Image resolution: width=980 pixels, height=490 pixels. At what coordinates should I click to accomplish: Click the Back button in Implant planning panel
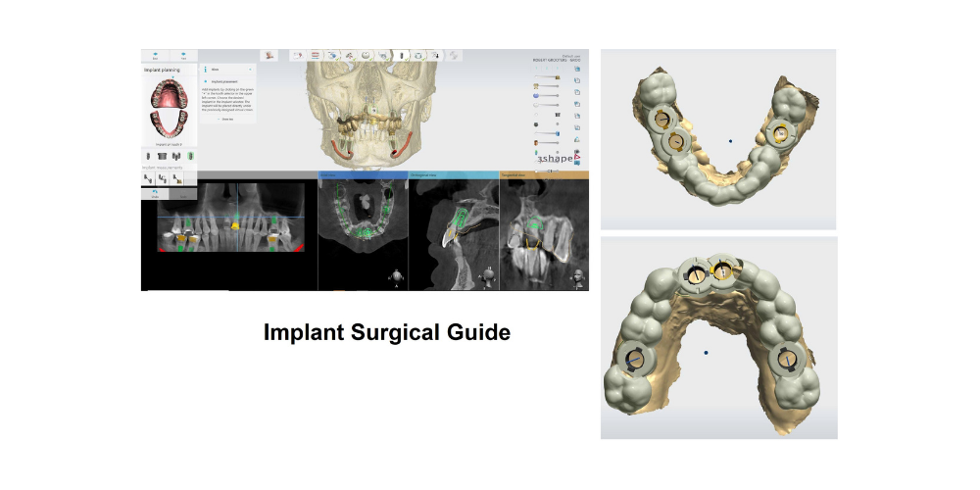click(156, 57)
